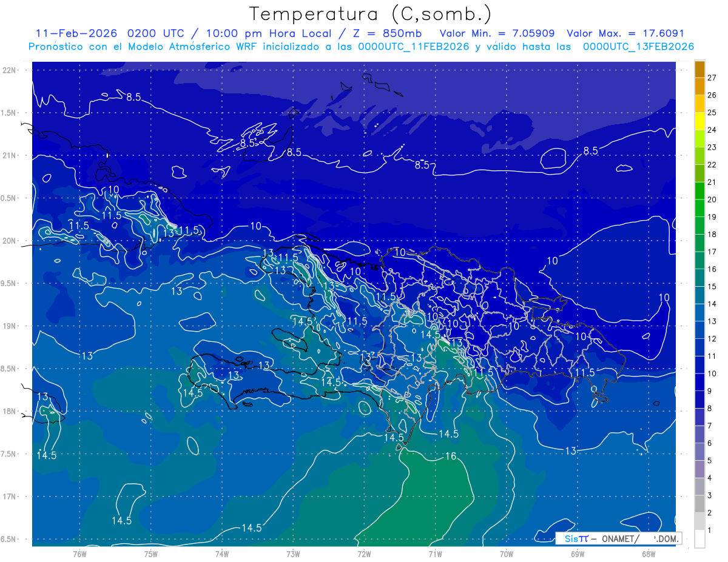Click longitude axis label "76W"

pos(79,554)
